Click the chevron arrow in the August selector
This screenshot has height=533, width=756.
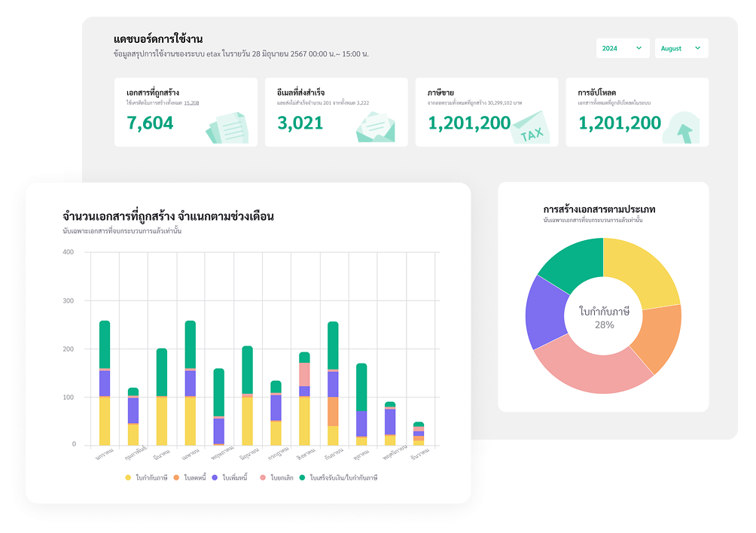click(697, 48)
